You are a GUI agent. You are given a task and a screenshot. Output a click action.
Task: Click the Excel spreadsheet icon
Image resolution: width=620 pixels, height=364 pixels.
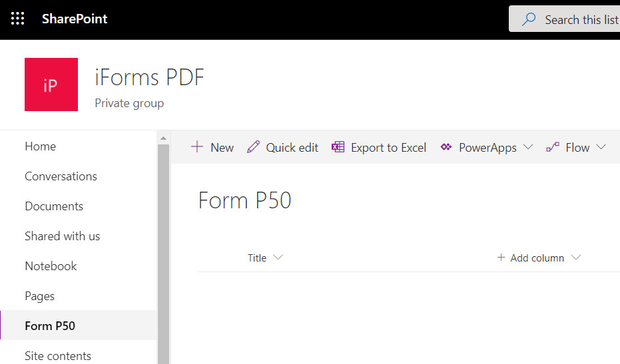click(x=338, y=147)
